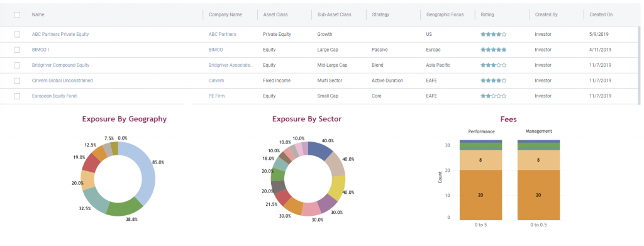644x246 pixels.
Task: Check the box for BIMCO I row
Action: pos(17,50)
